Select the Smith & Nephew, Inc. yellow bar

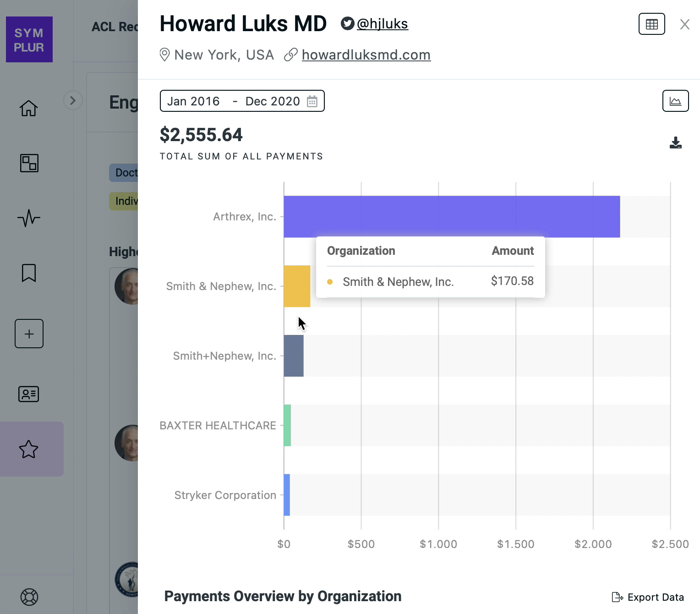click(x=297, y=286)
